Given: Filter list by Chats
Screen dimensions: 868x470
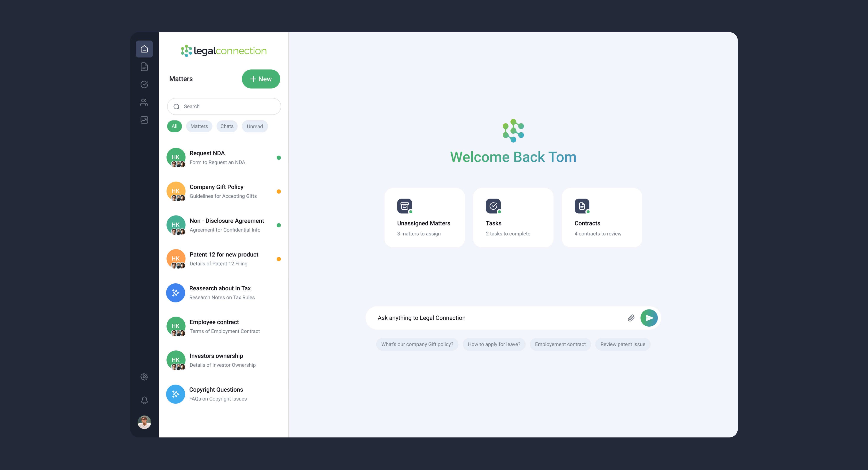Looking at the screenshot, I should coord(227,126).
